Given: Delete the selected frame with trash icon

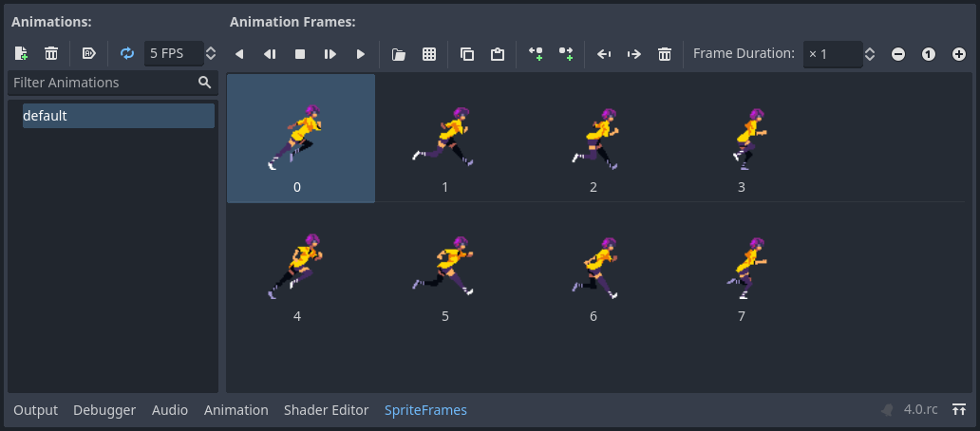Looking at the screenshot, I should coord(665,54).
